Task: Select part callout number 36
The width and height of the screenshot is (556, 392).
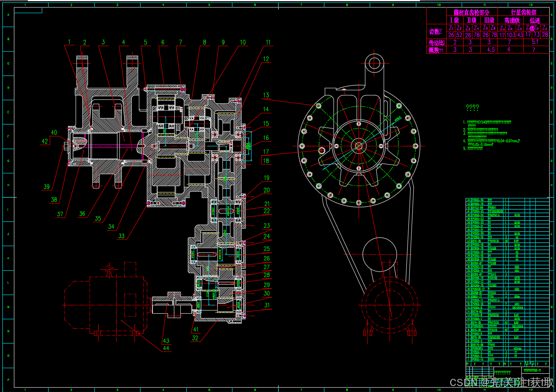Action: [x=82, y=214]
